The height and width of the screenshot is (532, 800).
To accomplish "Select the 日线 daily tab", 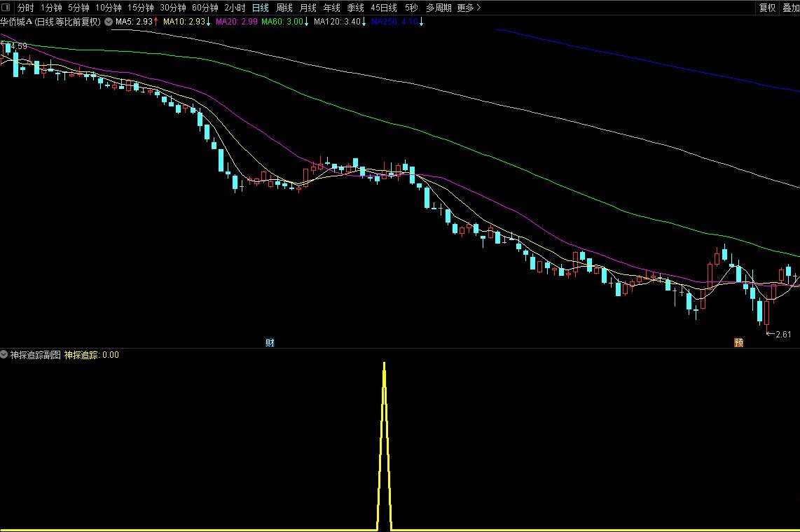I will coord(260,8).
